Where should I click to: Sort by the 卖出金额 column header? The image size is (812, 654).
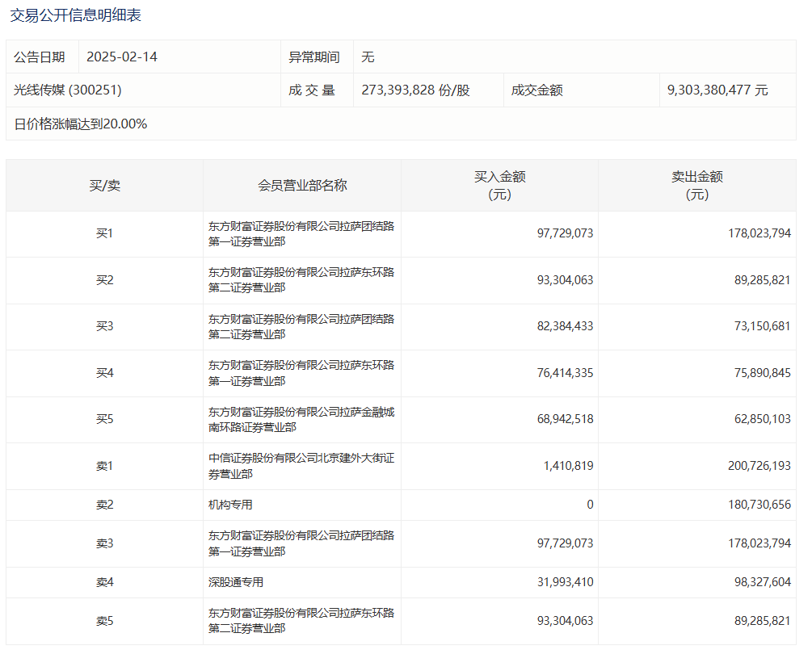pos(696,186)
